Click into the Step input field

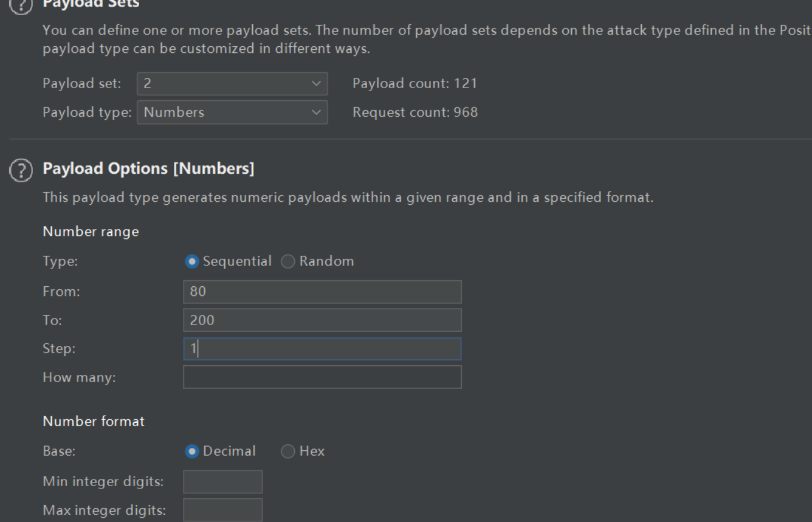tap(322, 349)
